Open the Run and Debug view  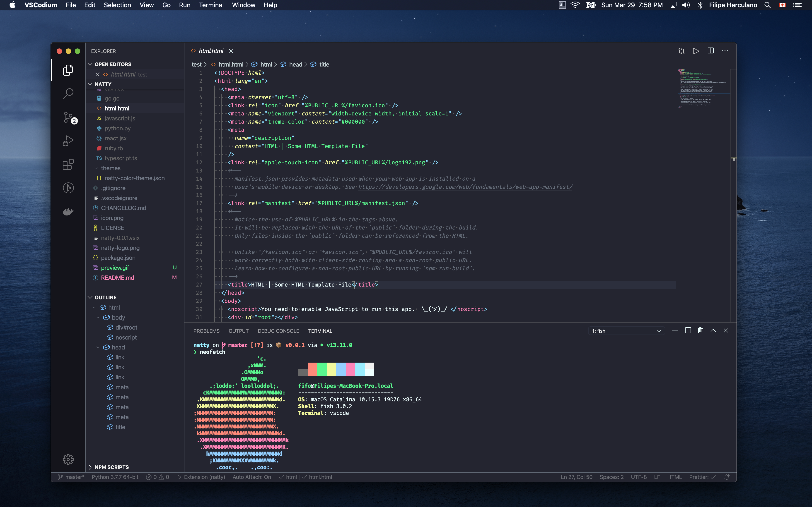68,141
